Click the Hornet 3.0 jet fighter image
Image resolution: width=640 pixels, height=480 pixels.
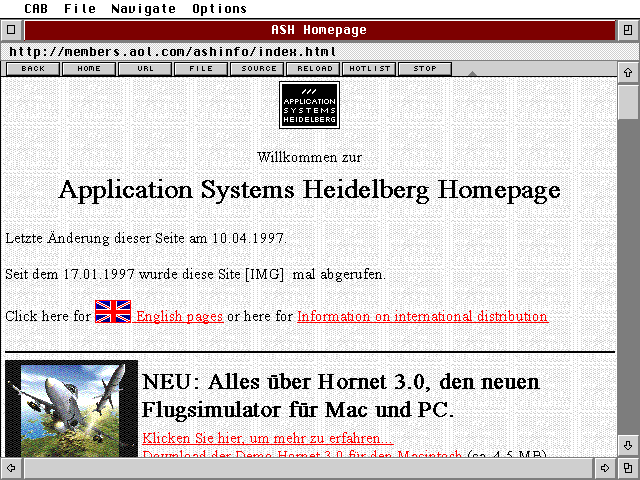[x=71, y=409]
